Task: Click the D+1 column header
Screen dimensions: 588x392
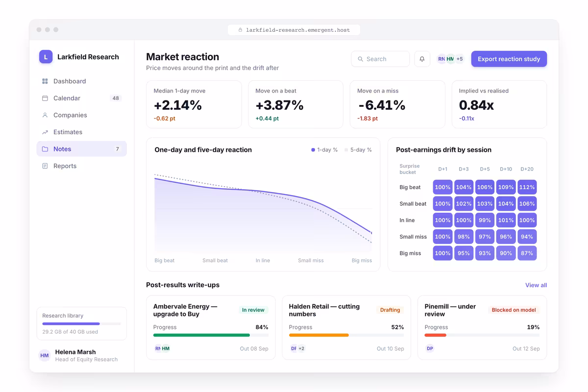Action: pos(442,169)
